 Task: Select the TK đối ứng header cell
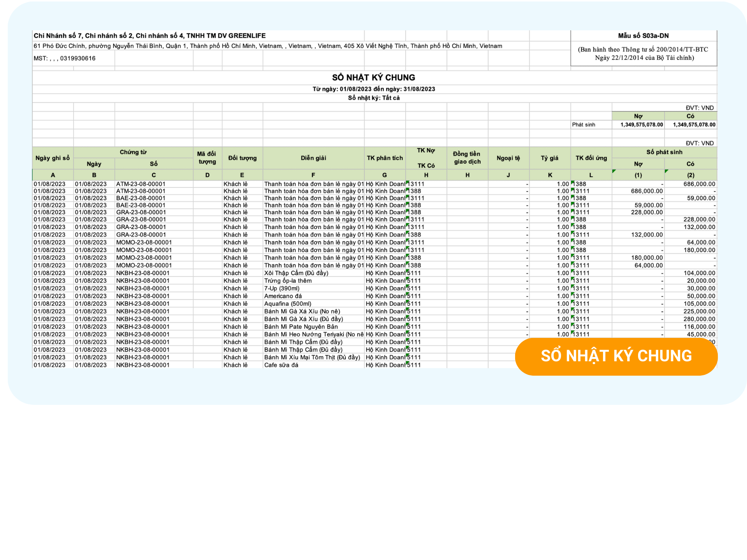click(x=591, y=158)
